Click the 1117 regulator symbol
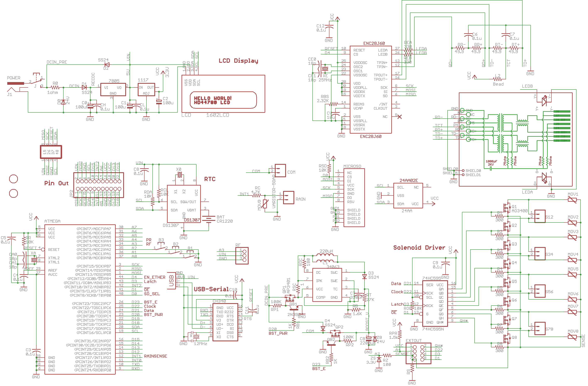This screenshot has height=386, width=588. tap(146, 90)
